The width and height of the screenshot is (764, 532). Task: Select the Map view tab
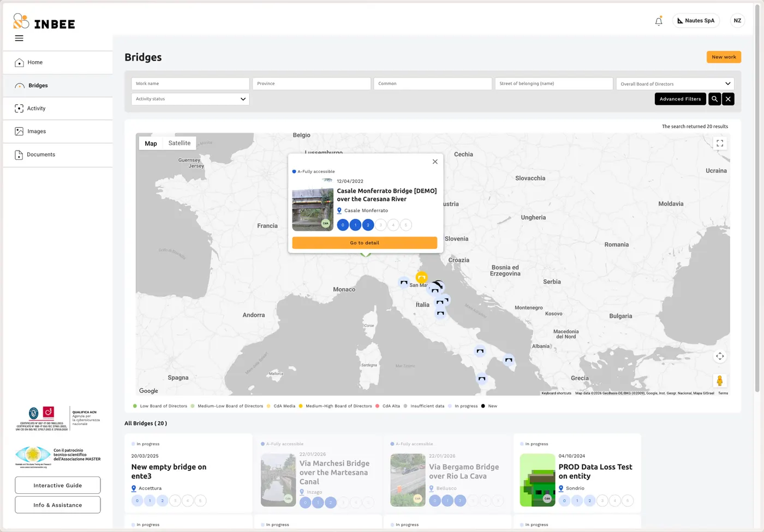151,143
